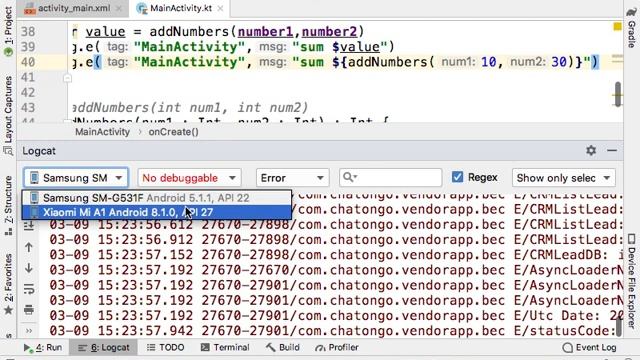Switch to MainActivity.kt tab

coord(180,8)
